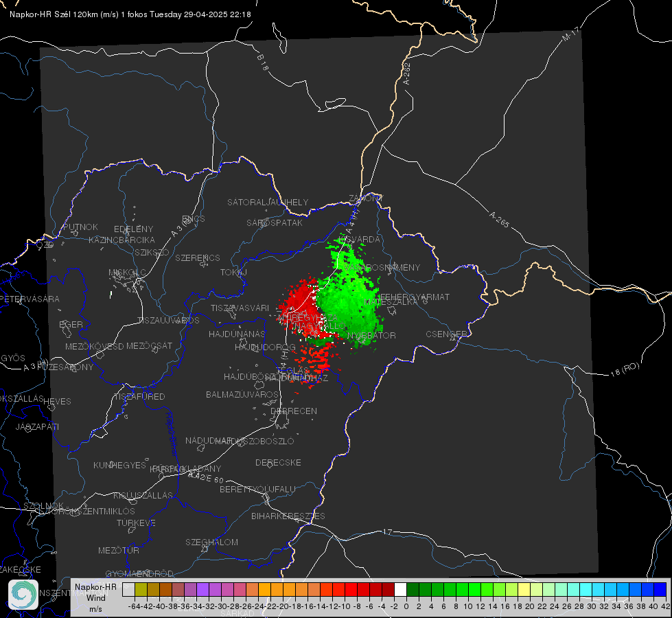
Task: Pick the violet legend swatch between -34 and -32
Action: (202, 589)
